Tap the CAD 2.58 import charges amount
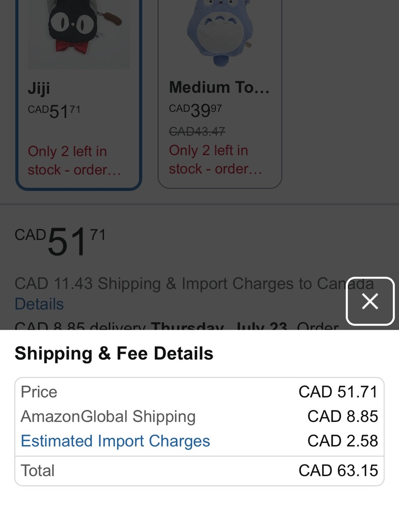Image resolution: width=399 pixels, height=532 pixels. click(342, 441)
